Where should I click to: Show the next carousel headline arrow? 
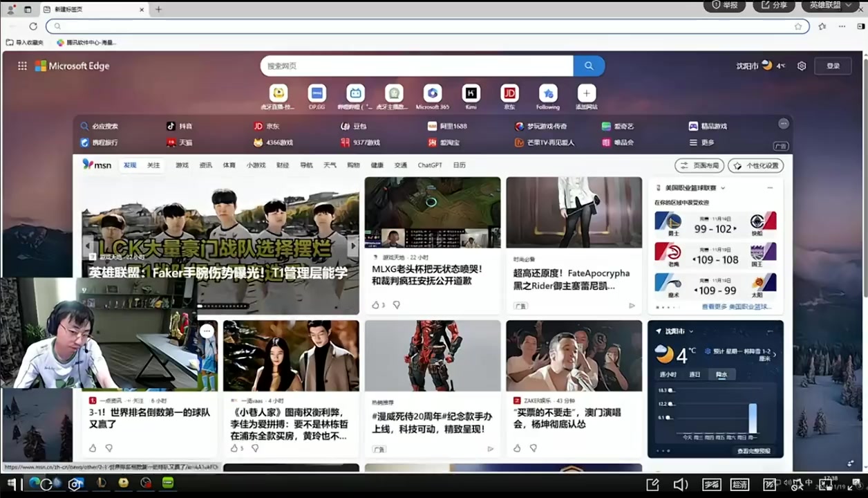click(x=353, y=246)
